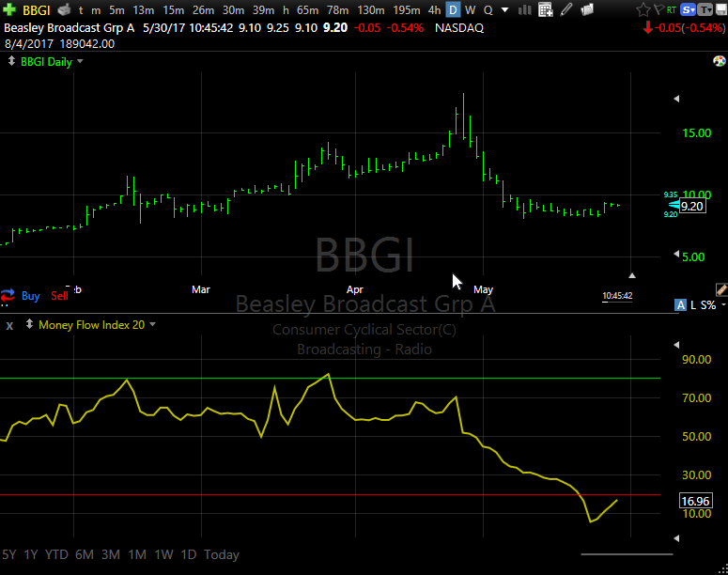
Task: Select the pencil drawing tools icon
Action: (x=566, y=9)
